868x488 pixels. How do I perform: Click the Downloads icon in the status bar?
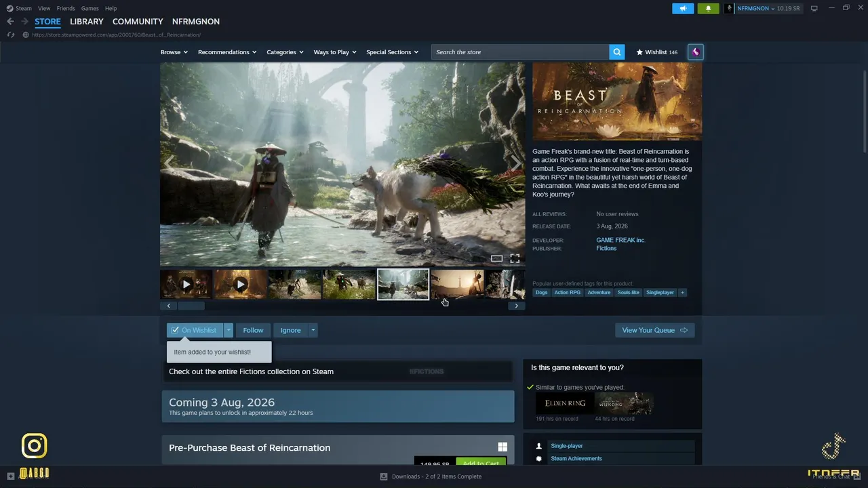(383, 476)
